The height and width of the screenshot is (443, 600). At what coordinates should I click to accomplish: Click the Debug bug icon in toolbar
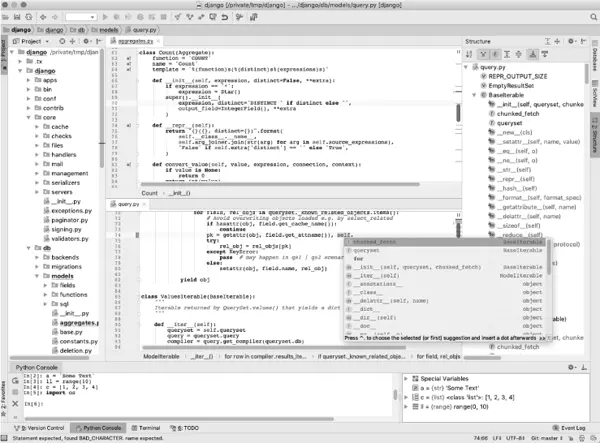tap(116, 17)
